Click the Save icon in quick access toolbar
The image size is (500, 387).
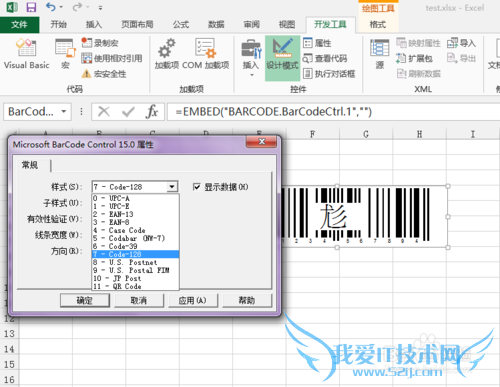click(31, 7)
